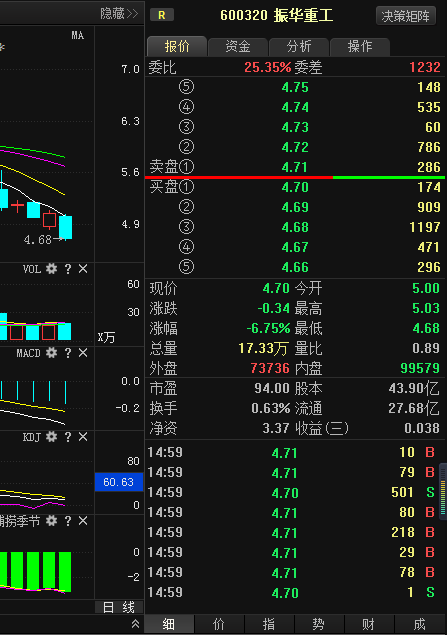Image resolution: width=447 pixels, height=635 pixels.
Task: Click 委差 value 1232
Action: (x=425, y=67)
